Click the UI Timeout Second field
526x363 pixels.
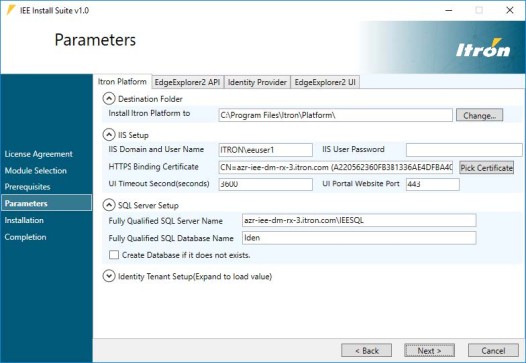(x=266, y=184)
